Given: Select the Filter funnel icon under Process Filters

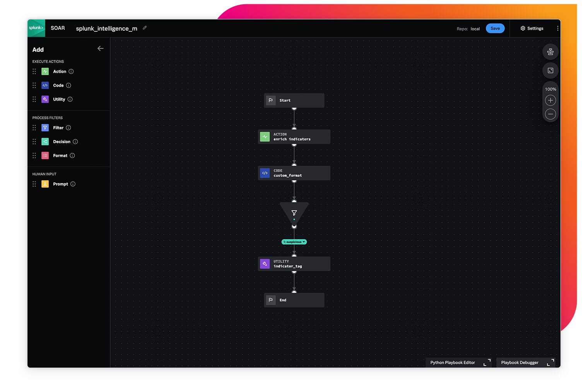Looking at the screenshot, I should point(45,127).
